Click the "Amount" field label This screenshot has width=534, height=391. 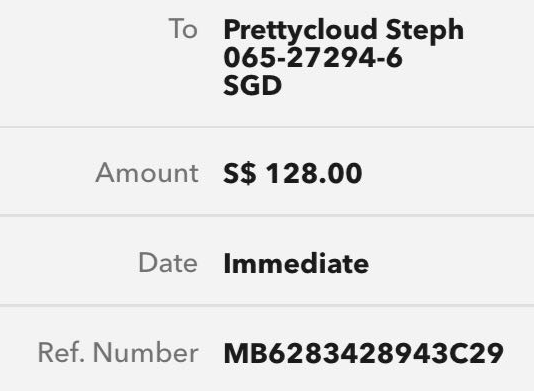[147, 173]
